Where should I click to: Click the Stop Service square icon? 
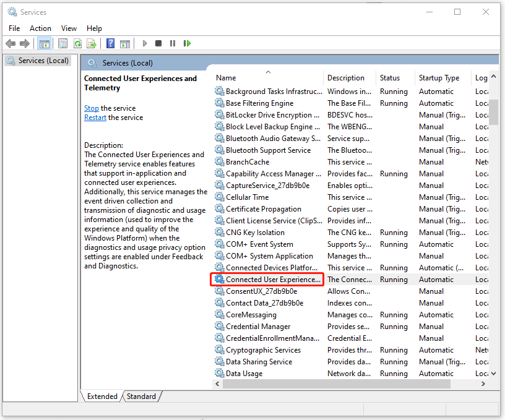[x=158, y=43]
